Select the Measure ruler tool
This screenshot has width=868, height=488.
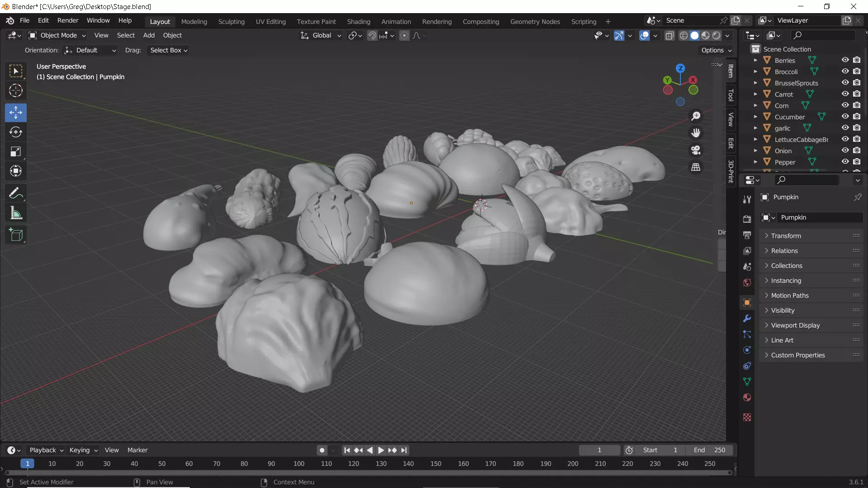tap(16, 213)
